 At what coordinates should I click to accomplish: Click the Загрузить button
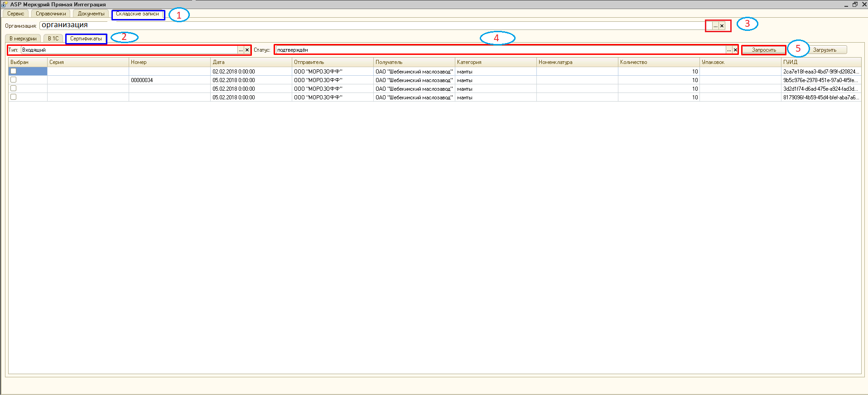[825, 50]
